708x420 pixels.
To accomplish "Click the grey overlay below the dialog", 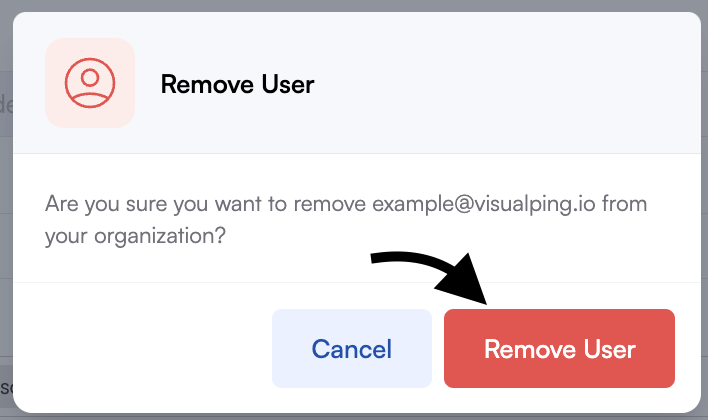I will pos(354,417).
